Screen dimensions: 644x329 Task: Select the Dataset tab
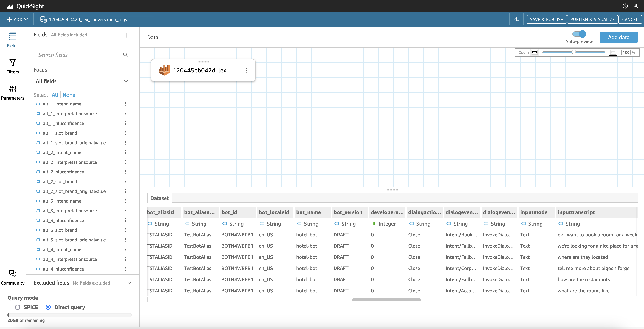160,198
